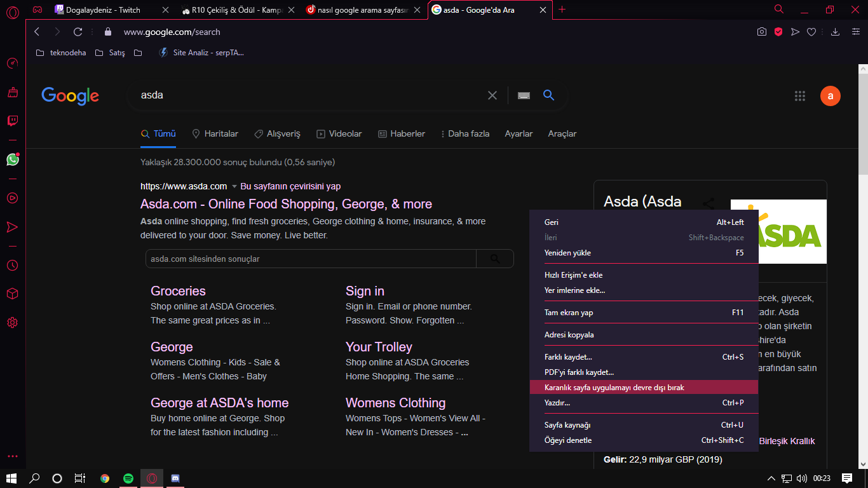
Task: Disable dark page via 'Karanlık sayfa' item
Action: coord(644,388)
